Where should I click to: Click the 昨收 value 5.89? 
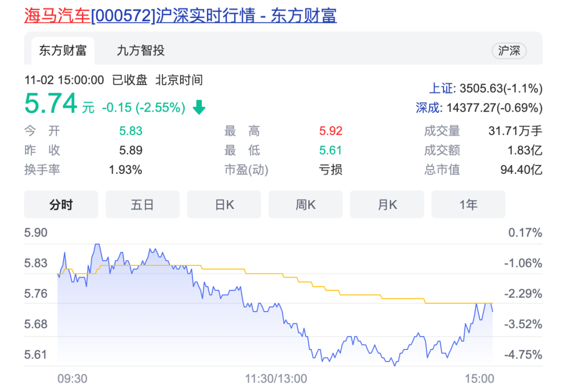[130, 150]
